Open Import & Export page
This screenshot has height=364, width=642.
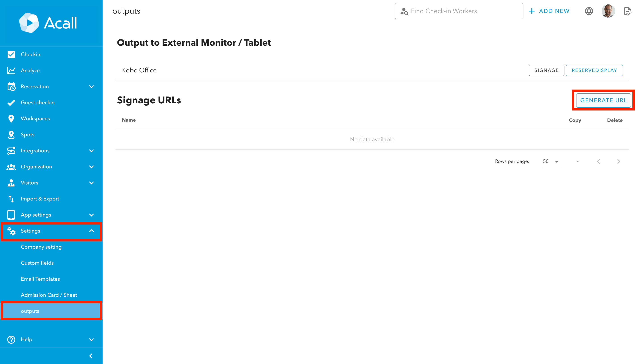coord(40,199)
